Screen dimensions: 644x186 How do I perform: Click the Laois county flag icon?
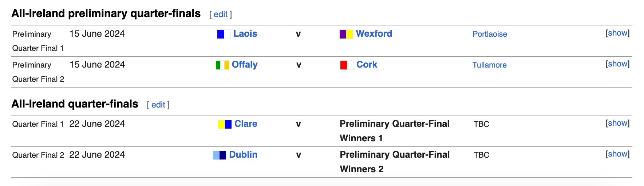224,34
